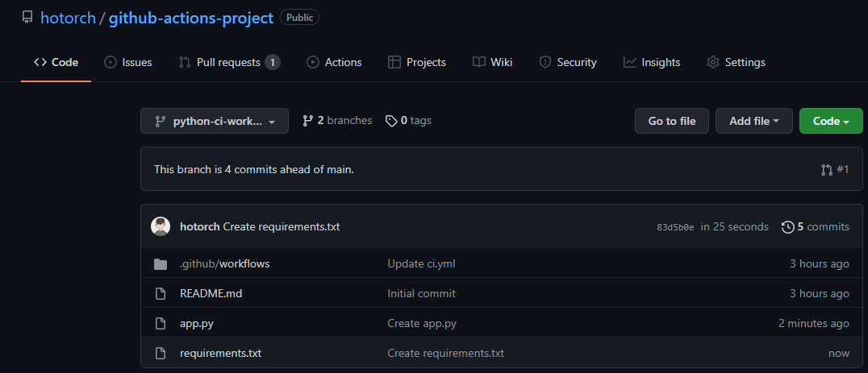Viewport: 868px width, 373px height.
Task: Click the tag icon next to 0 tags
Action: (x=391, y=121)
